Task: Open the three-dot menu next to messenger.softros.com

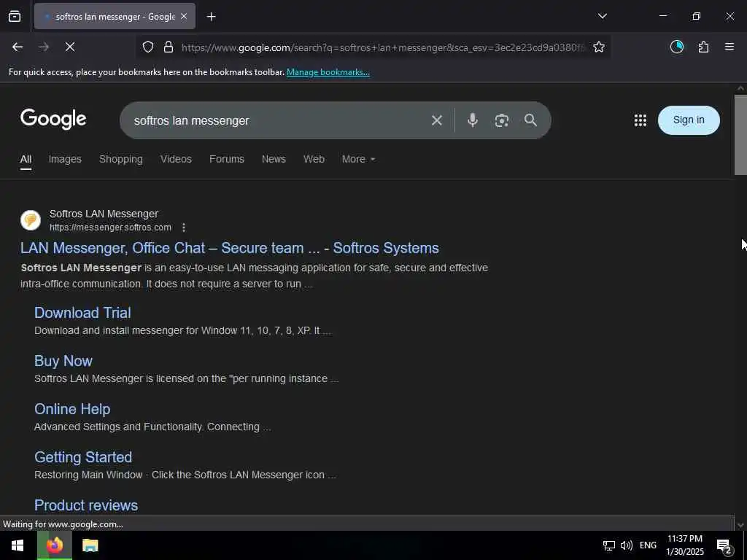Action: pyautogui.click(x=184, y=227)
